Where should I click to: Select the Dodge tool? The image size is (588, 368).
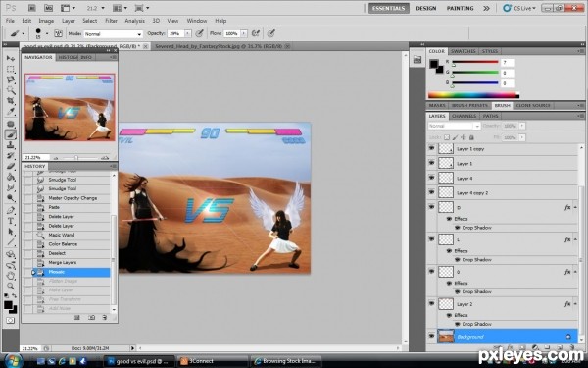11,198
